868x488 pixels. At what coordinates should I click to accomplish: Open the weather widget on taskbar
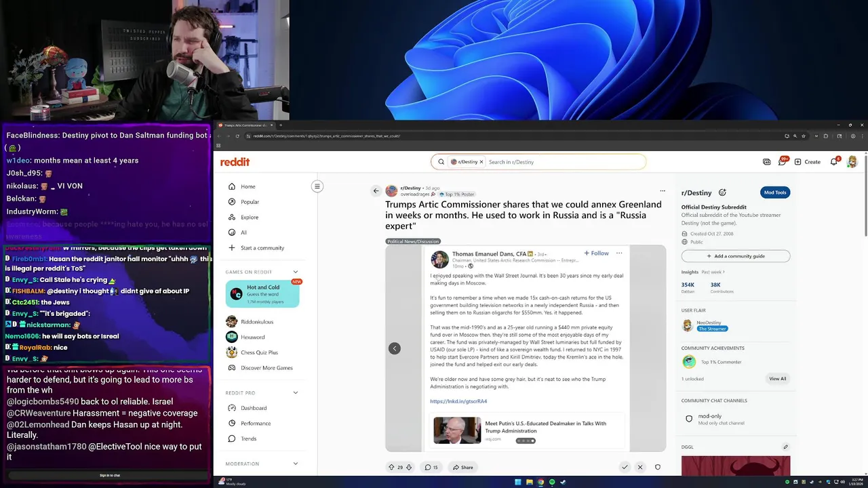[x=231, y=482]
